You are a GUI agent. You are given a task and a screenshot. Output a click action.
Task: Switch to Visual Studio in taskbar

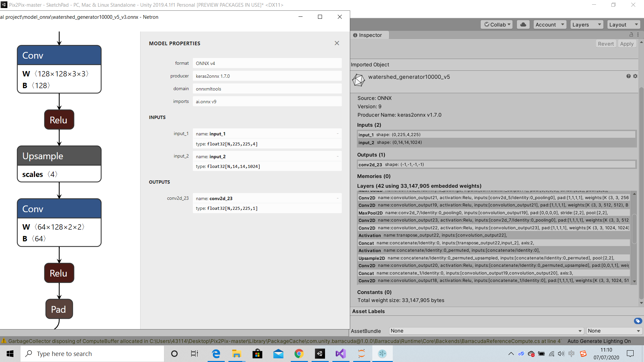[x=340, y=354]
